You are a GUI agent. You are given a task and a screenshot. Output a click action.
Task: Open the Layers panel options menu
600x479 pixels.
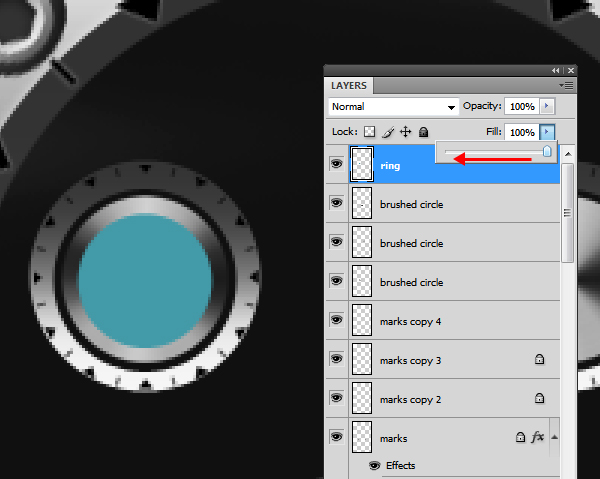(x=566, y=86)
